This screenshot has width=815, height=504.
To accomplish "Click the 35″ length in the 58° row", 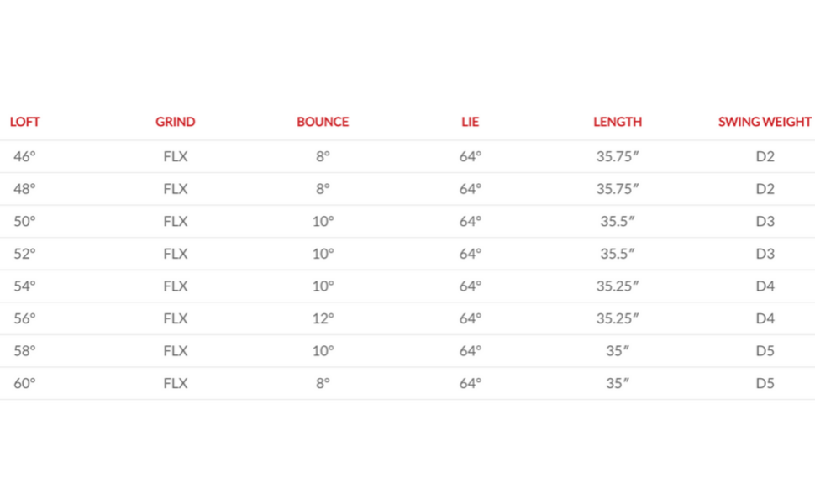I will [x=618, y=351].
